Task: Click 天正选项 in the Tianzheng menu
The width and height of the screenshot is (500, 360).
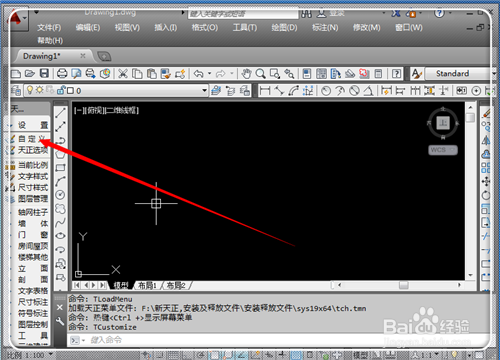Action: [33, 150]
